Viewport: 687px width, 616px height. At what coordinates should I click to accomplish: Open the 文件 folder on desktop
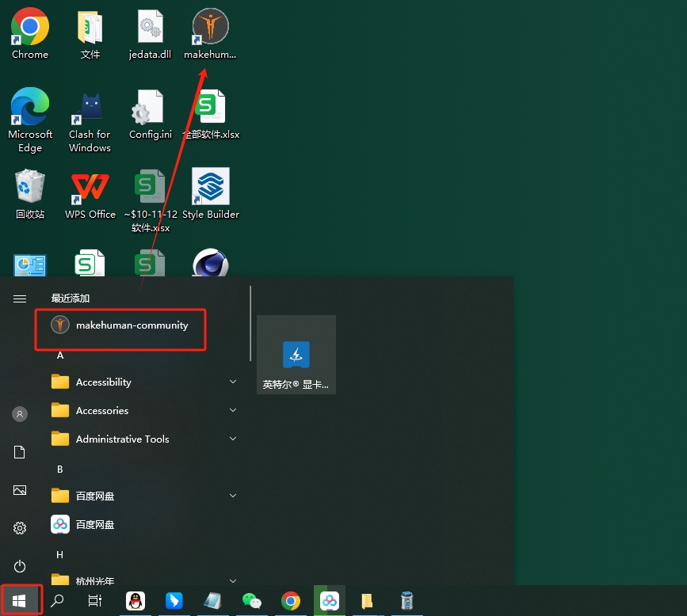point(90,33)
